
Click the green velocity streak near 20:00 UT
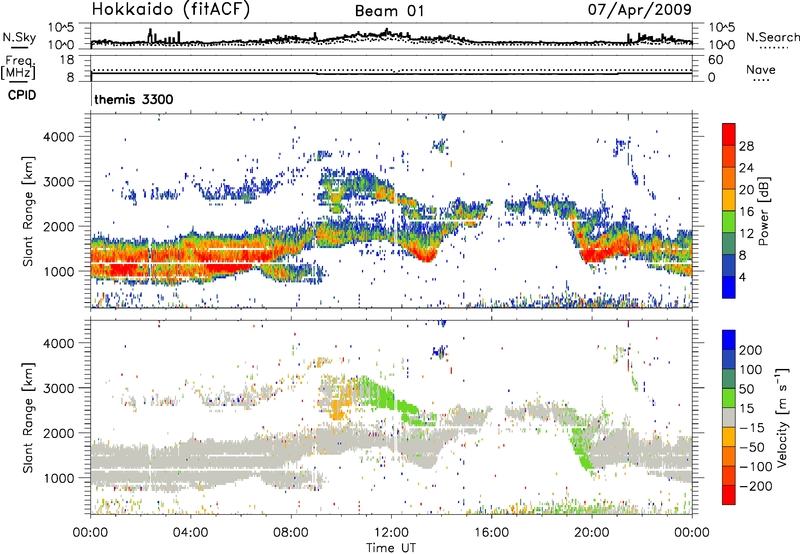(581, 449)
